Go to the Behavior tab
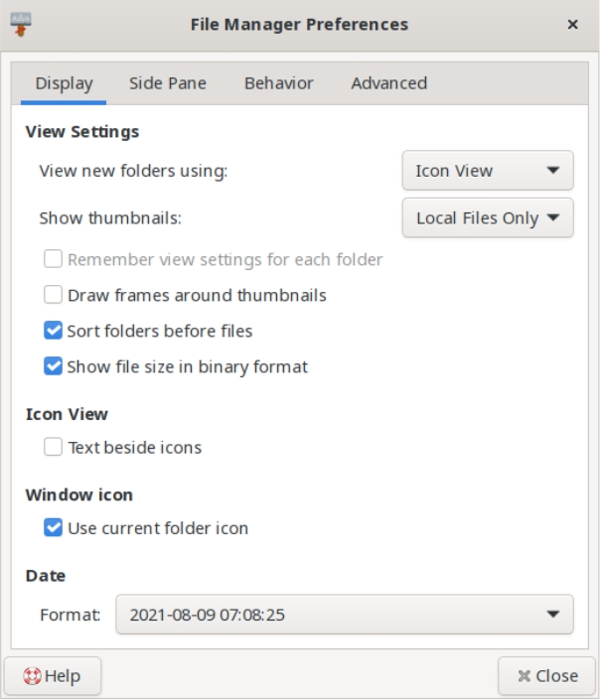 coord(279,83)
